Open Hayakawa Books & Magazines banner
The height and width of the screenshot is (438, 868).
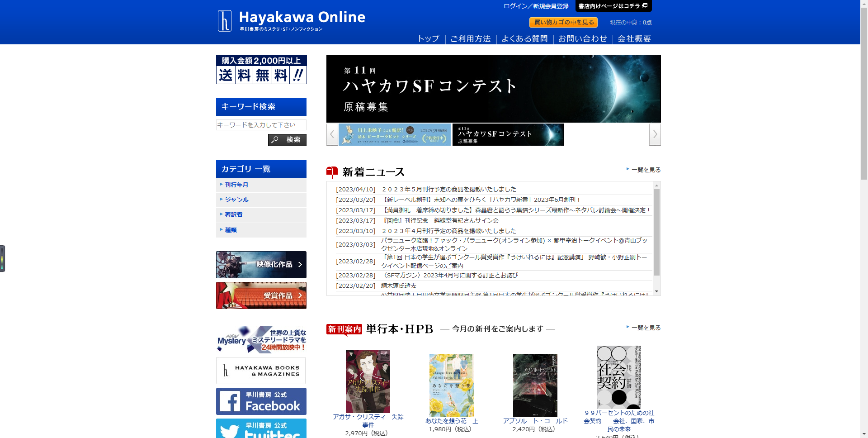261,371
